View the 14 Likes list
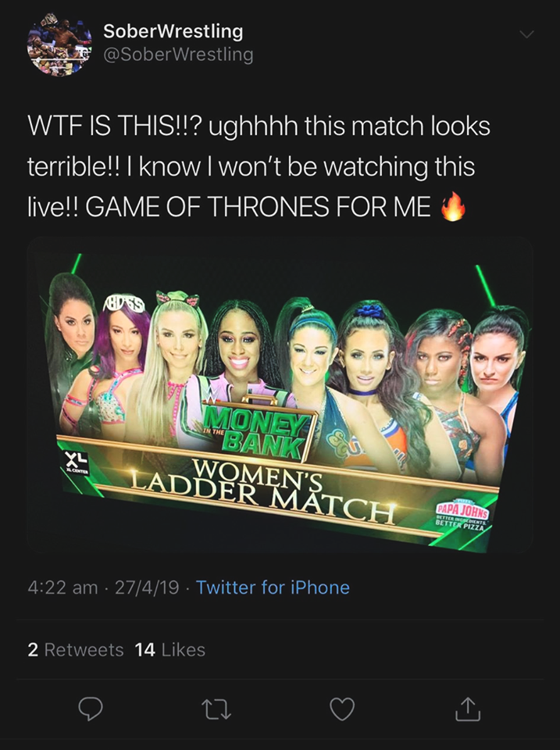 pos(169,649)
